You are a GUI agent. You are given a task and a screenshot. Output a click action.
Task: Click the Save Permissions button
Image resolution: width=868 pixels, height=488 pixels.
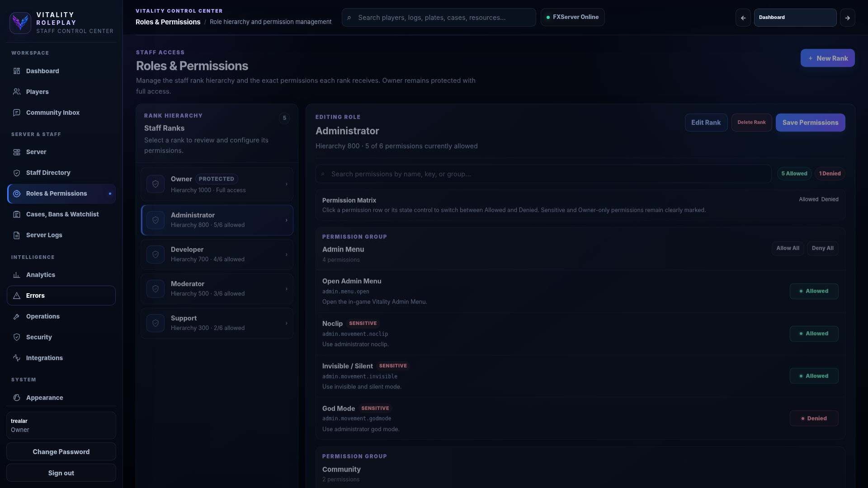[x=810, y=122]
